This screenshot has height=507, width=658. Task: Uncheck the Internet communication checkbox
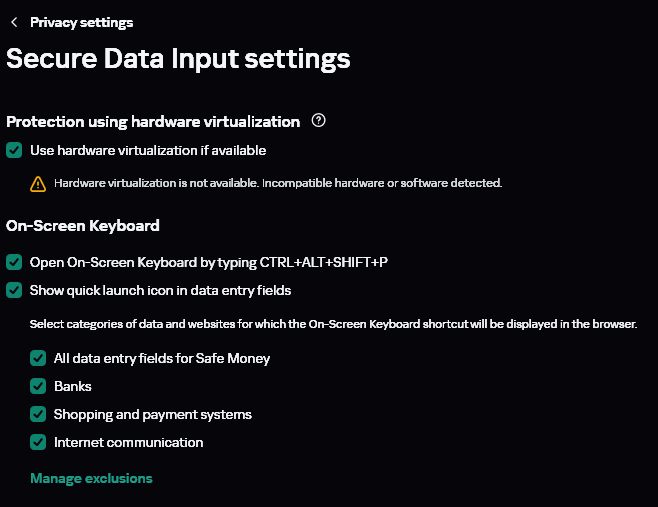pyautogui.click(x=38, y=442)
